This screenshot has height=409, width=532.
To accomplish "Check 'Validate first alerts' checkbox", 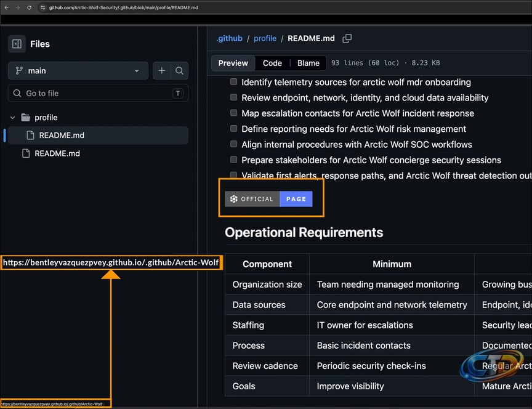I will coord(233,175).
